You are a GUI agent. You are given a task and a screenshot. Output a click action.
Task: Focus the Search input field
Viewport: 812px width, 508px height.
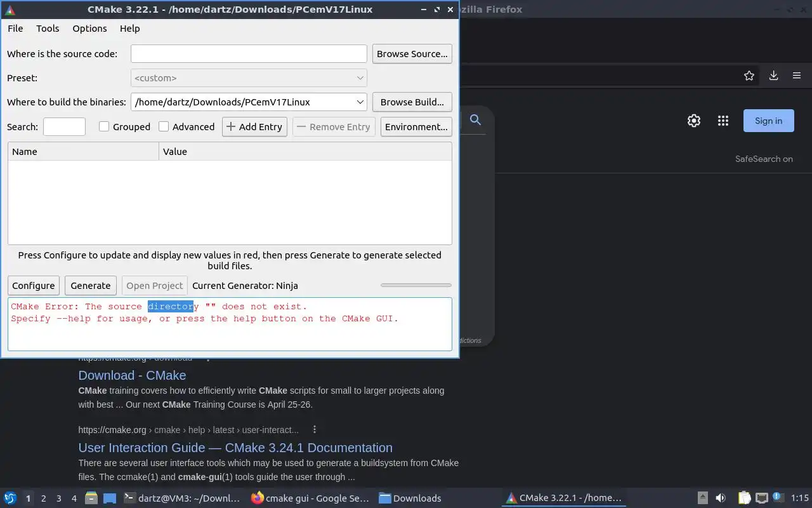pos(64,127)
